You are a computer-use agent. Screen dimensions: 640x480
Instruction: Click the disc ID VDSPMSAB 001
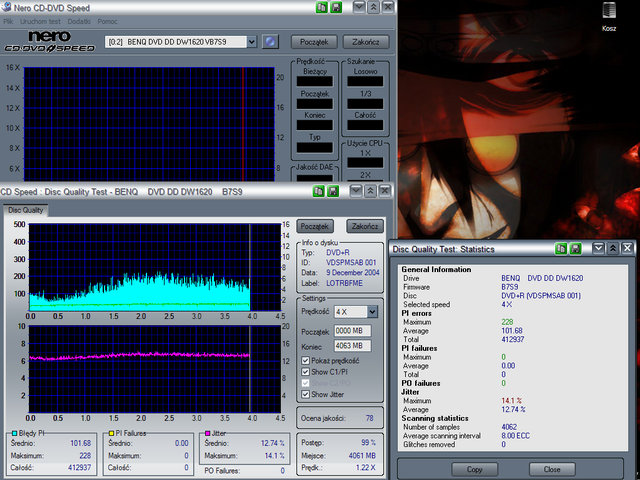(x=351, y=262)
